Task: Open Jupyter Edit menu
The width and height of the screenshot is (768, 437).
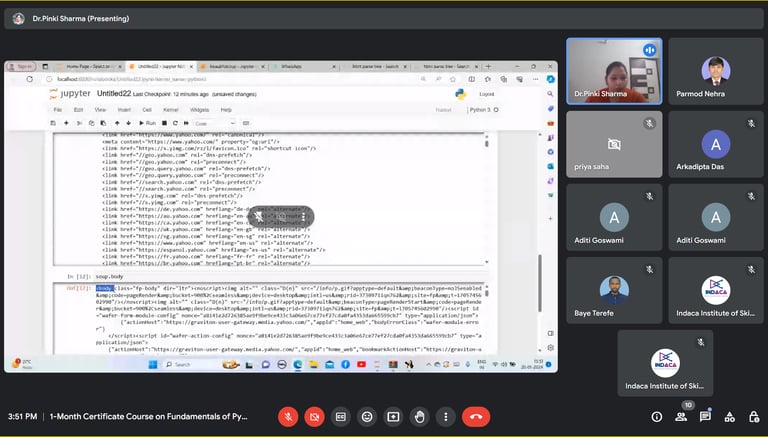Action: (78, 110)
